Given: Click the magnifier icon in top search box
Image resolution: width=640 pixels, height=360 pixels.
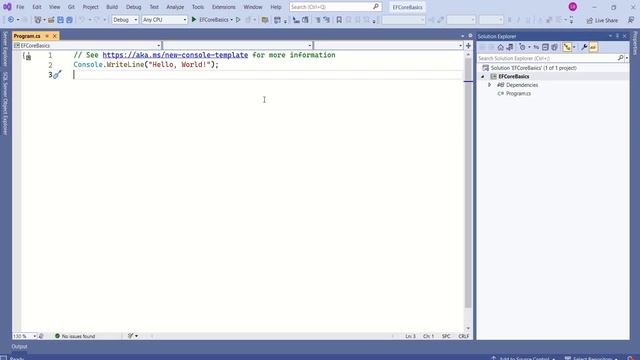Looking at the screenshot, I should [376, 7].
